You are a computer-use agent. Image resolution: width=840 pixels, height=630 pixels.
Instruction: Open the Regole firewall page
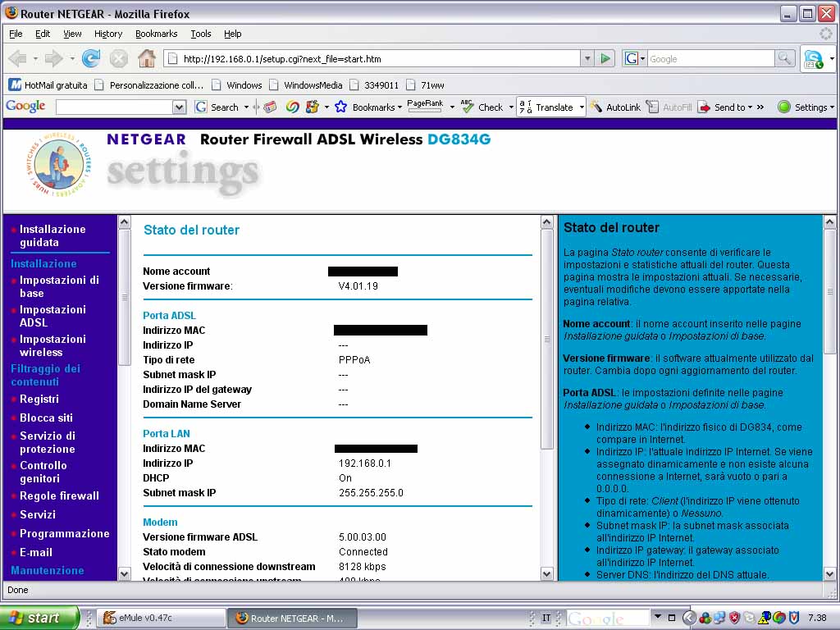point(59,496)
